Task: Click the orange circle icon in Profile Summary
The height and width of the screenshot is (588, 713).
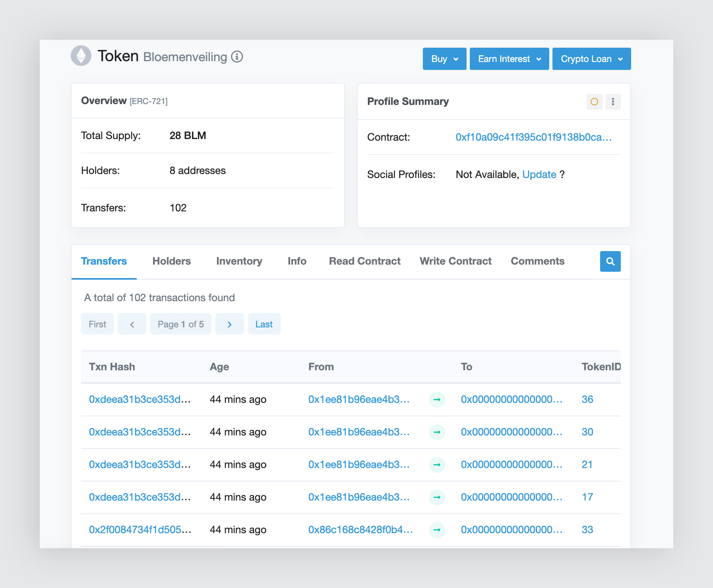Action: 594,102
